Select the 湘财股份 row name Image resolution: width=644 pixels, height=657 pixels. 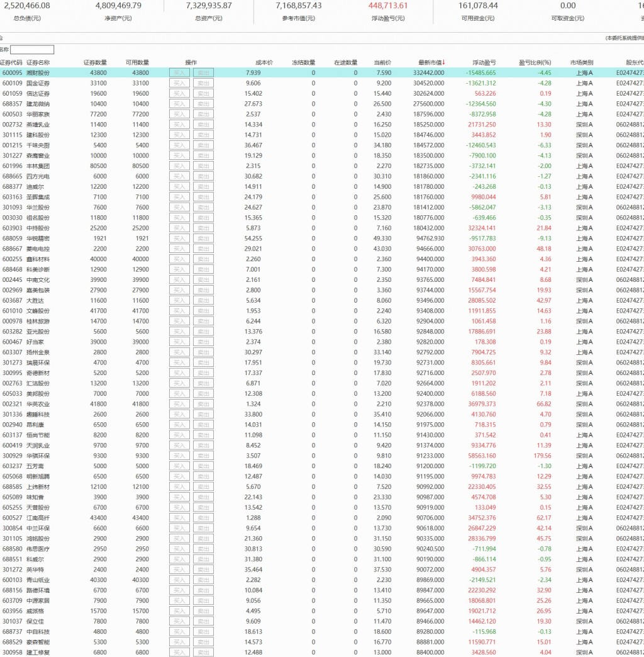pos(38,73)
